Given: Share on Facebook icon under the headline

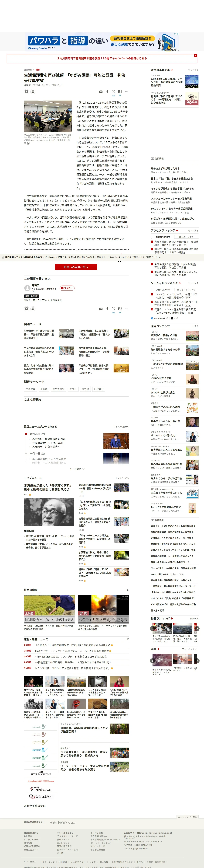Looking at the screenshot, I should pyautogui.click(x=107, y=92).
